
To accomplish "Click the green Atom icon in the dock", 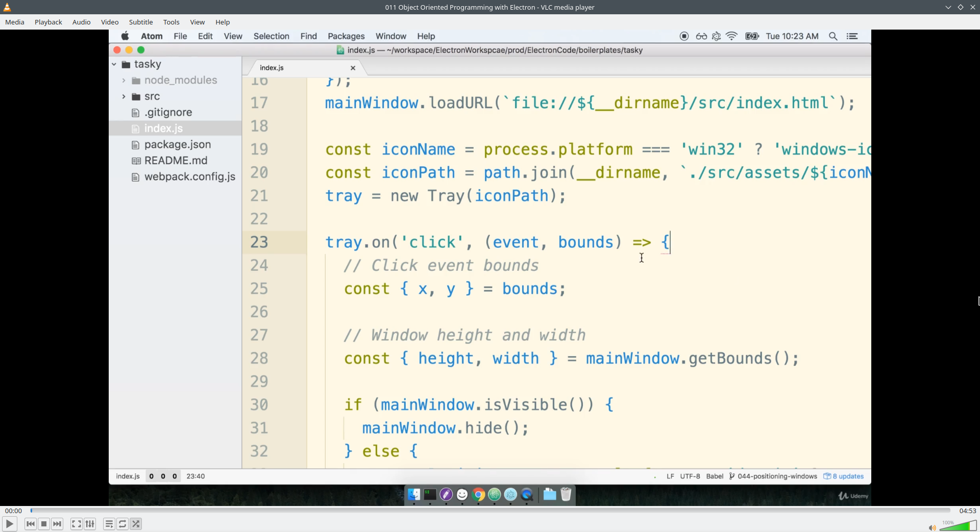I will (495, 494).
